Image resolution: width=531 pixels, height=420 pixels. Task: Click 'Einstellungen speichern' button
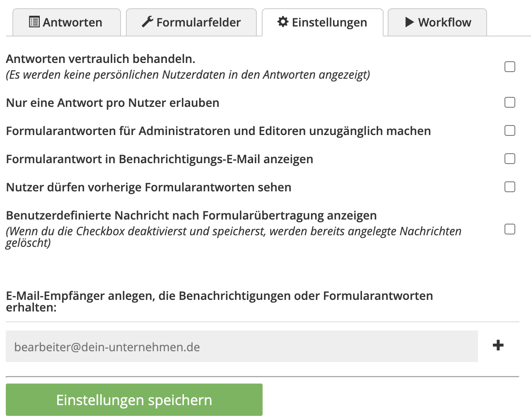tap(134, 400)
